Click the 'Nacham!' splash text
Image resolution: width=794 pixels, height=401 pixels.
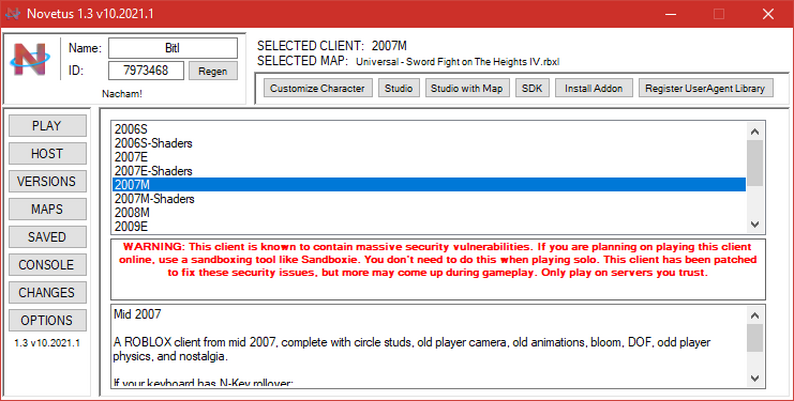point(122,94)
